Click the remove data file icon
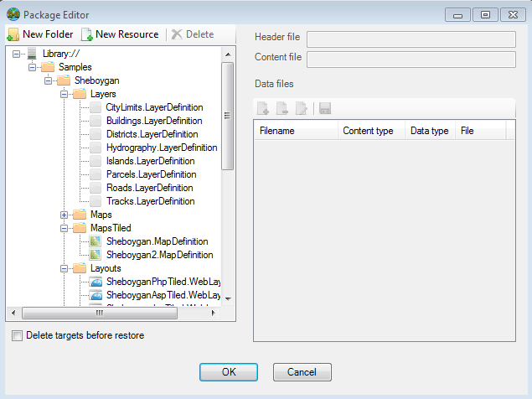The width and height of the screenshot is (532, 399). click(x=282, y=108)
